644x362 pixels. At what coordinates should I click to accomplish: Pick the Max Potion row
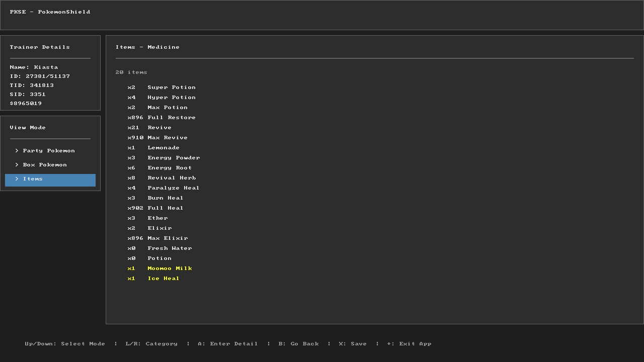pos(157,108)
